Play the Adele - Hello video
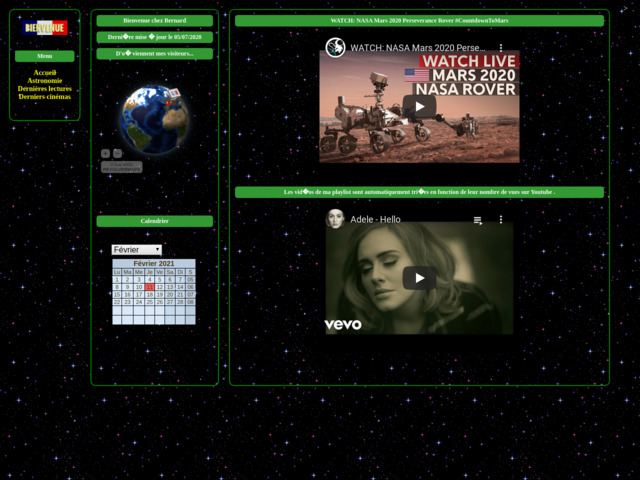The image size is (640, 480). (419, 278)
